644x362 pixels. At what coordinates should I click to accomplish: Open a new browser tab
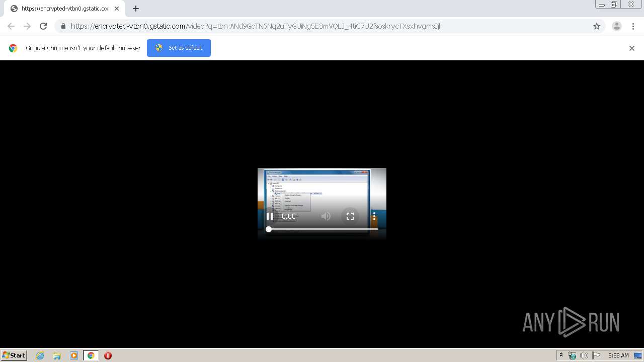(136, 9)
